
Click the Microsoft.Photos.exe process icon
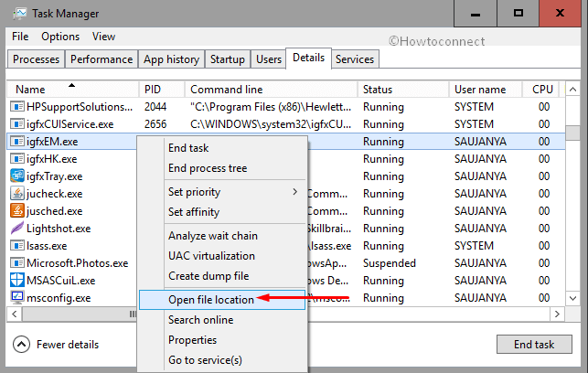16,262
